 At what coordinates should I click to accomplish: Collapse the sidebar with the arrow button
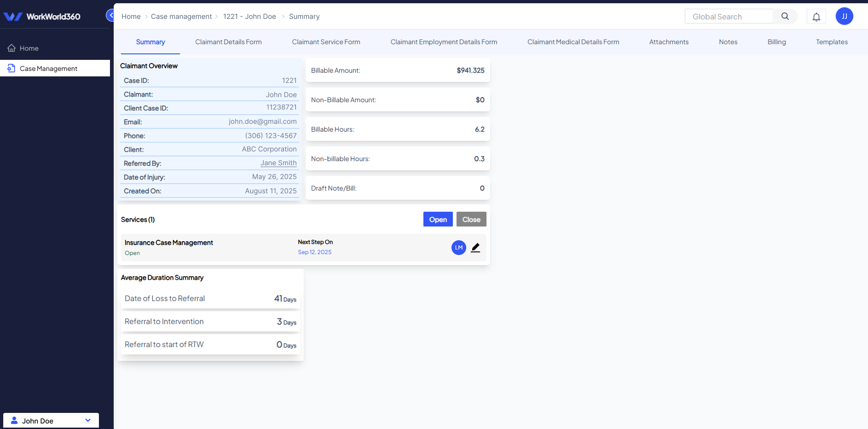(111, 15)
